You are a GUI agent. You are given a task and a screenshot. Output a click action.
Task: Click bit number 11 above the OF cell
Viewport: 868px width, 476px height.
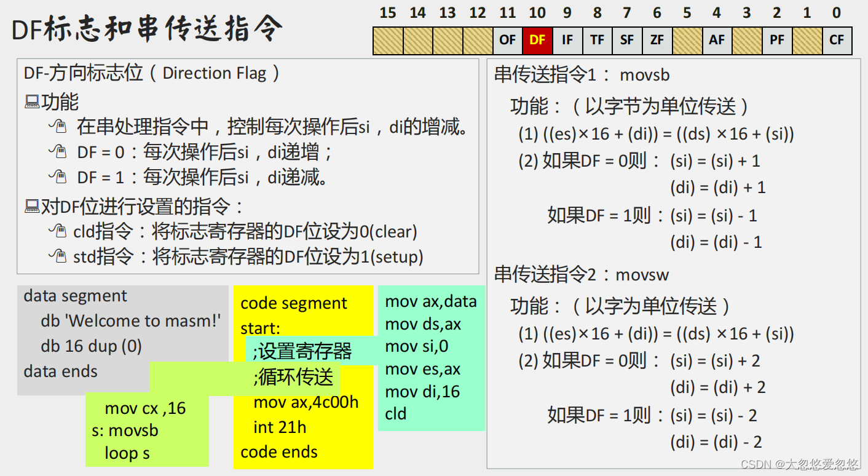point(508,13)
